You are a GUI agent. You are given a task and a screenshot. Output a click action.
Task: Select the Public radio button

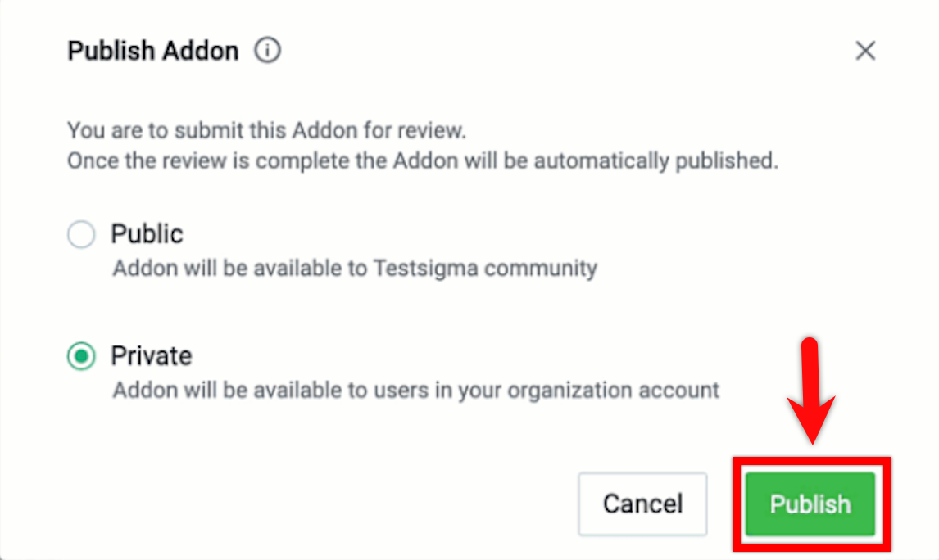point(80,234)
